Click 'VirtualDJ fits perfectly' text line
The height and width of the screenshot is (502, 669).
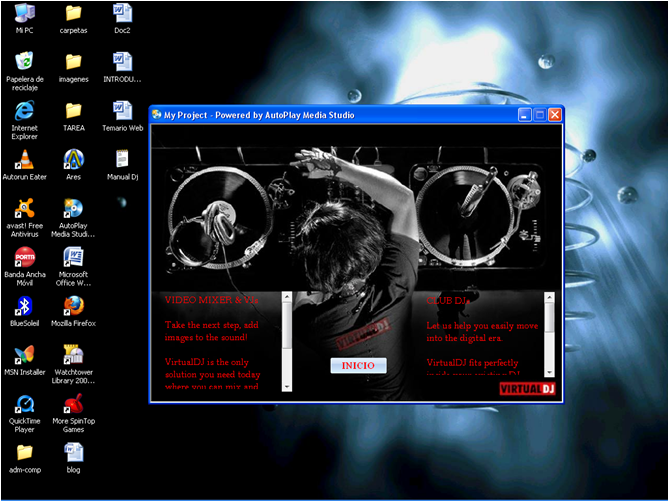click(472, 363)
